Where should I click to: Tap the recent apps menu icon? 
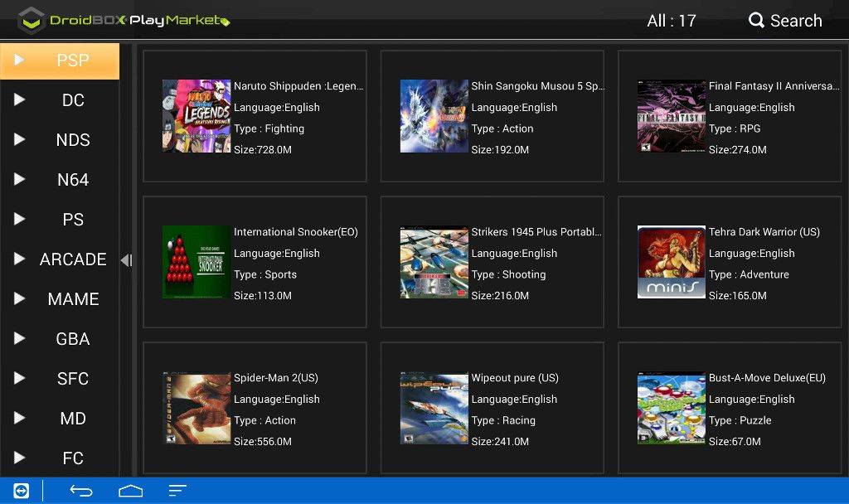pos(177,491)
